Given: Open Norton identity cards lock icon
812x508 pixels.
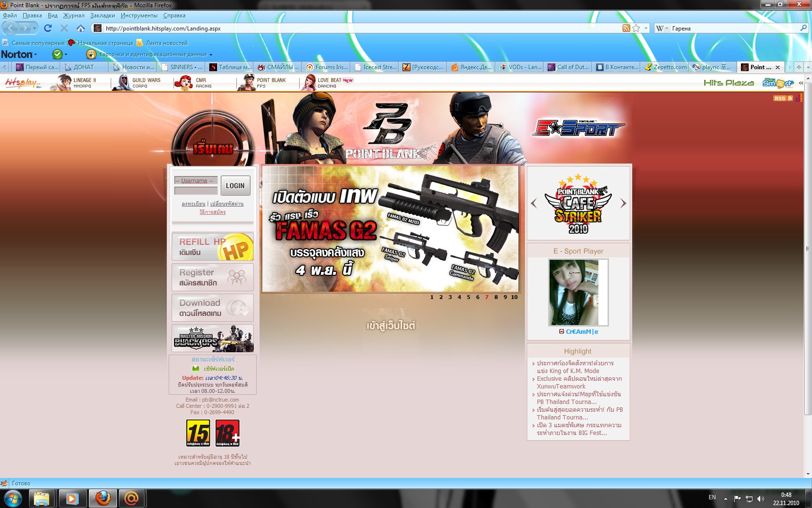Looking at the screenshot, I should pos(91,54).
